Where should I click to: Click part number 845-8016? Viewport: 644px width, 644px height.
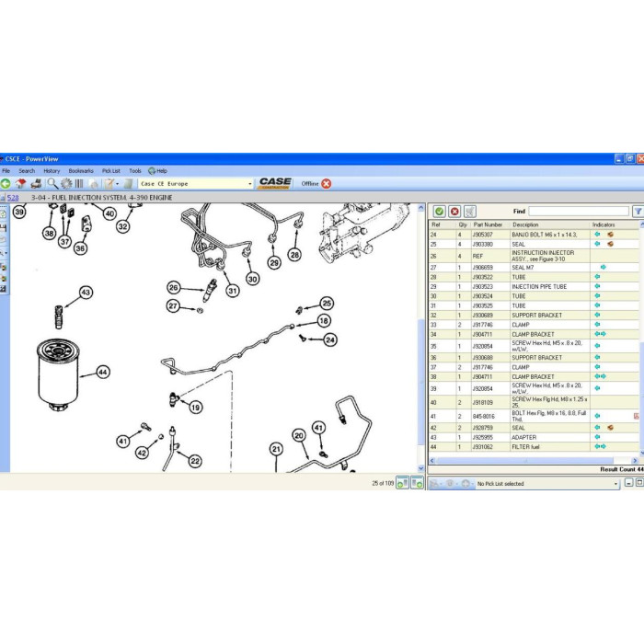[482, 416]
